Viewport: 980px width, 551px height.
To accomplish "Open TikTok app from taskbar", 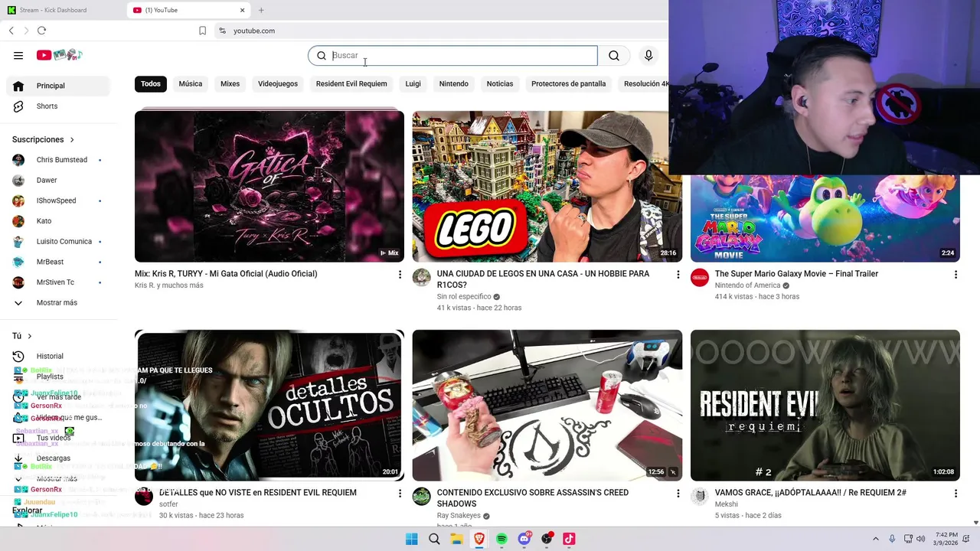I will (x=569, y=539).
